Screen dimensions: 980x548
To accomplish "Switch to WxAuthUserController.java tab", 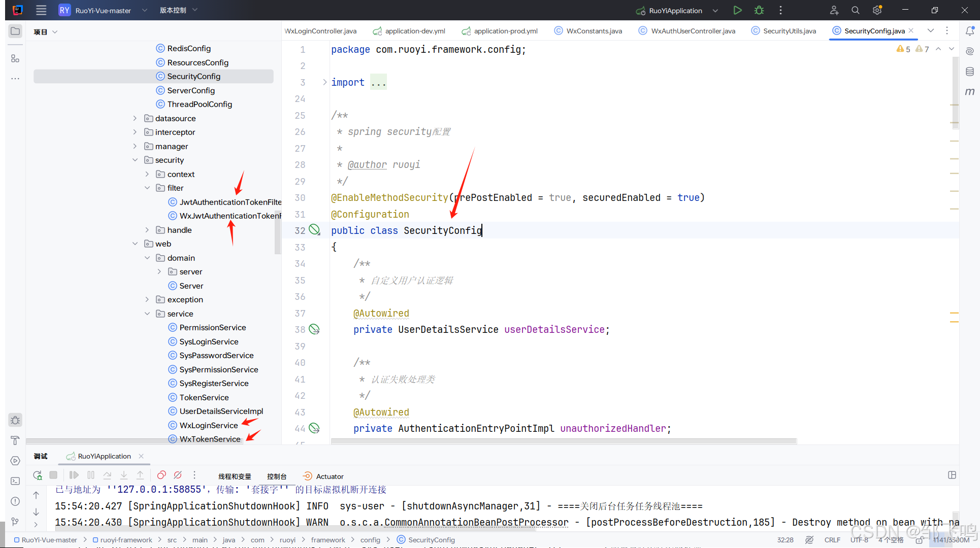I will click(x=687, y=31).
